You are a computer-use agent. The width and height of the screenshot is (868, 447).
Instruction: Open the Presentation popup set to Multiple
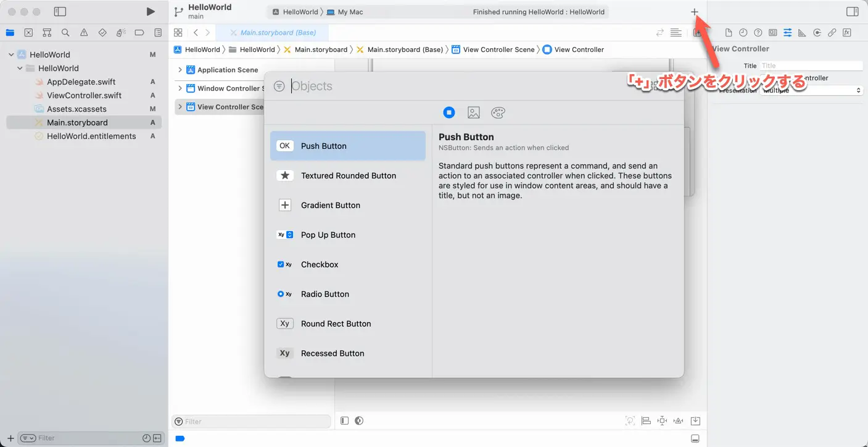[x=811, y=90]
